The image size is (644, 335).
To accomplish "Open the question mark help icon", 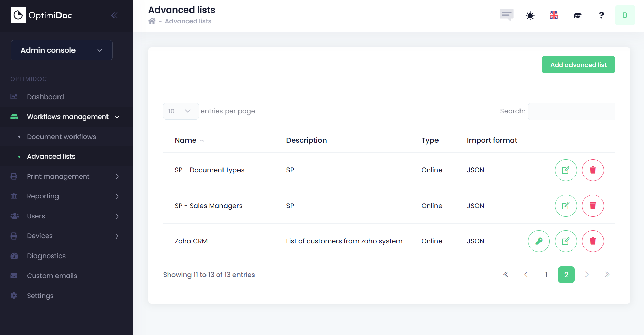I will click(601, 15).
